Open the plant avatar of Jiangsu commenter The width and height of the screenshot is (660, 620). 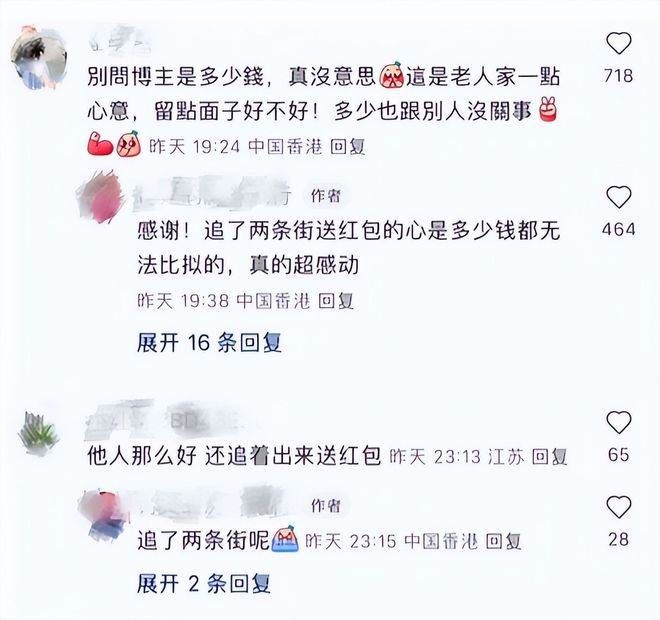pyautogui.click(x=39, y=434)
